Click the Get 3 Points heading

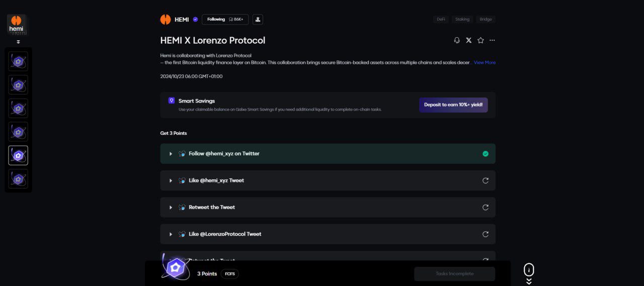click(x=174, y=133)
